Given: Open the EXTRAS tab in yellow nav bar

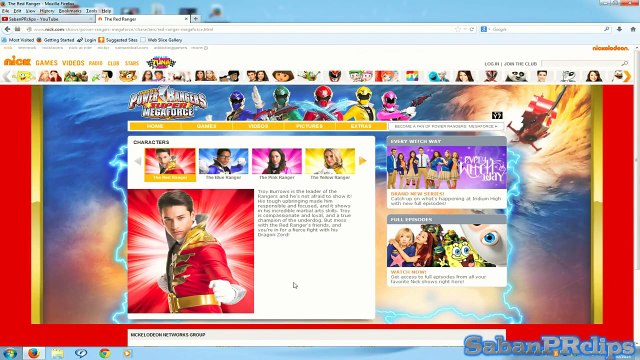Looking at the screenshot, I should (x=361, y=126).
